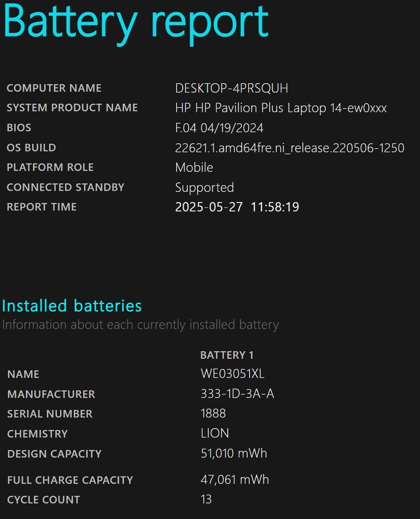Click the design capacity 51,010 mWh
The image size is (420, 519).
pyautogui.click(x=234, y=453)
